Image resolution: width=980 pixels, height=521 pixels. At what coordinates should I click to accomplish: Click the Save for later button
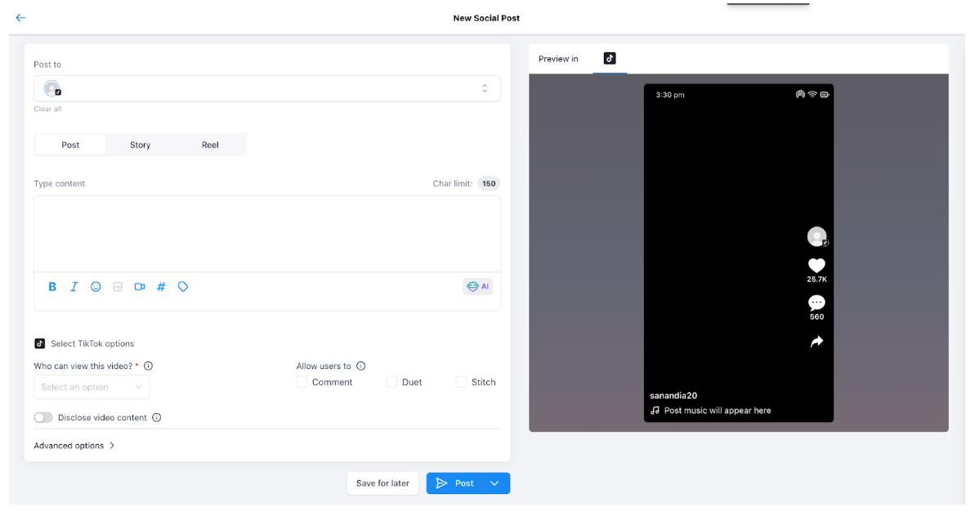tap(383, 483)
